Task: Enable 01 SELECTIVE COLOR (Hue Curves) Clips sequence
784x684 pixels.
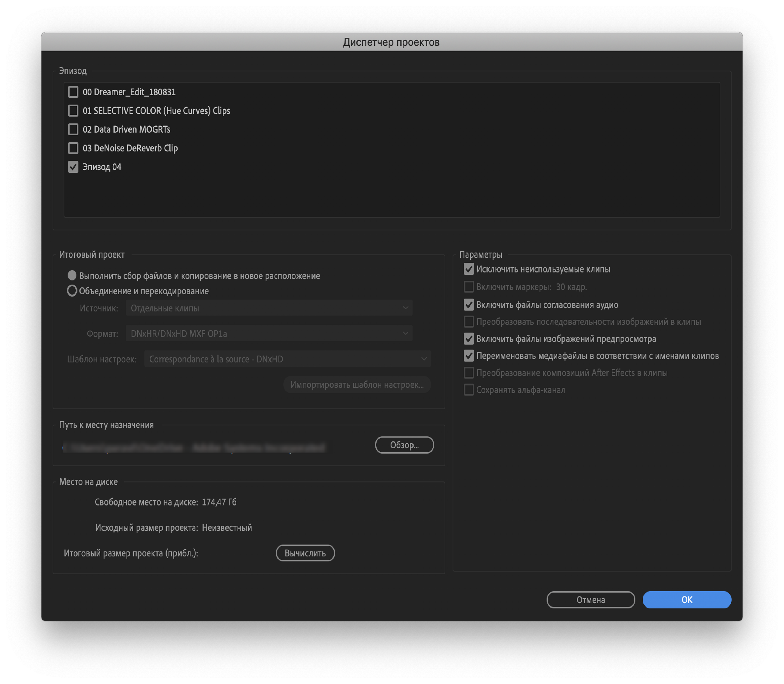Action: (73, 111)
